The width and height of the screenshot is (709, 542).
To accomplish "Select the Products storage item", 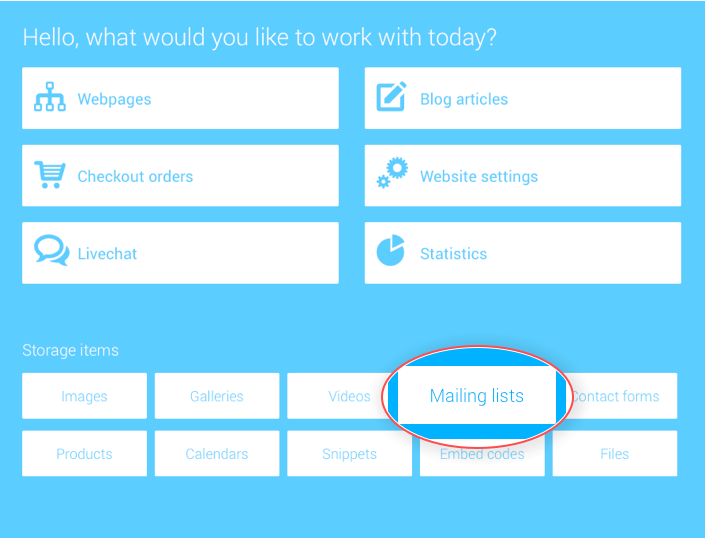I will (85, 453).
